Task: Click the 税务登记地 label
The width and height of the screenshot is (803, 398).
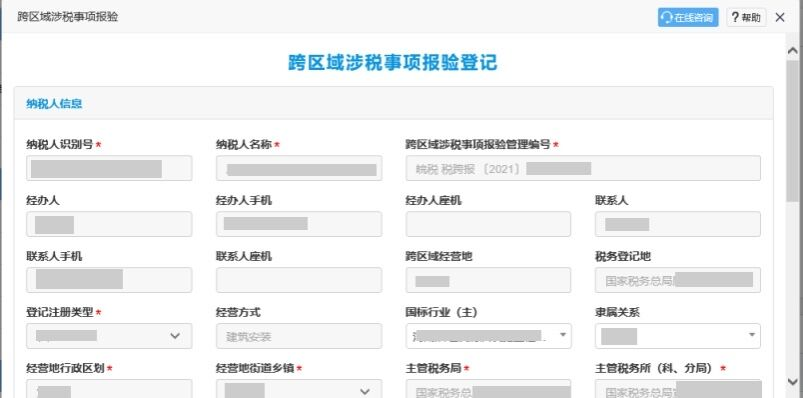Action: tap(623, 256)
